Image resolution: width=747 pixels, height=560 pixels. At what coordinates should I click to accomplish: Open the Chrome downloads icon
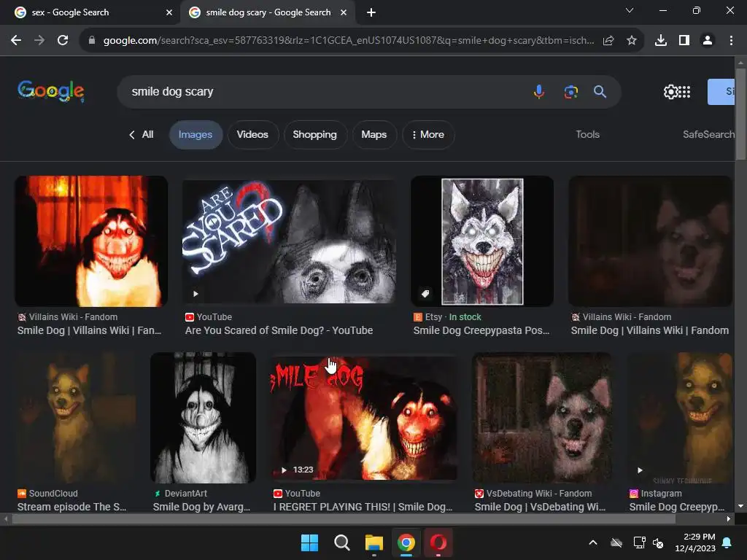pyautogui.click(x=661, y=41)
